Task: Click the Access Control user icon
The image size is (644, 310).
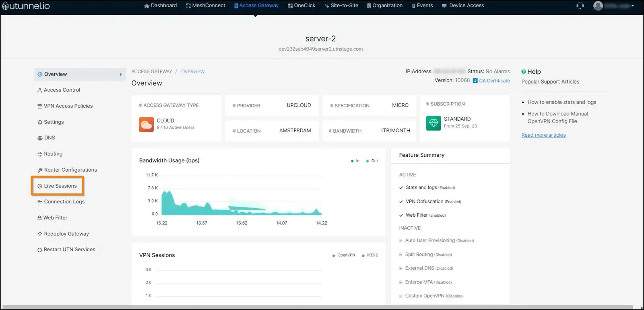Action: pos(39,90)
